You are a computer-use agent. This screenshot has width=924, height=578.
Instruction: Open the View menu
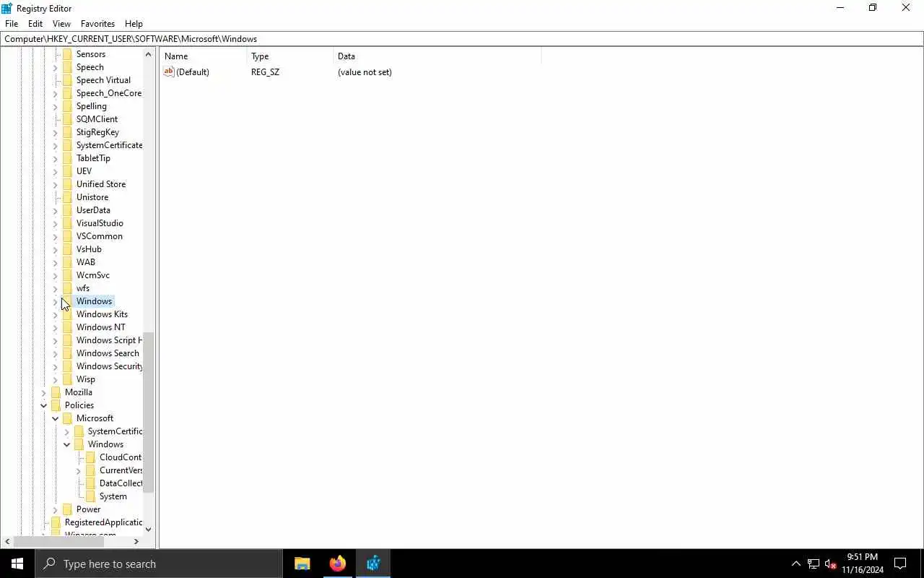[61, 24]
